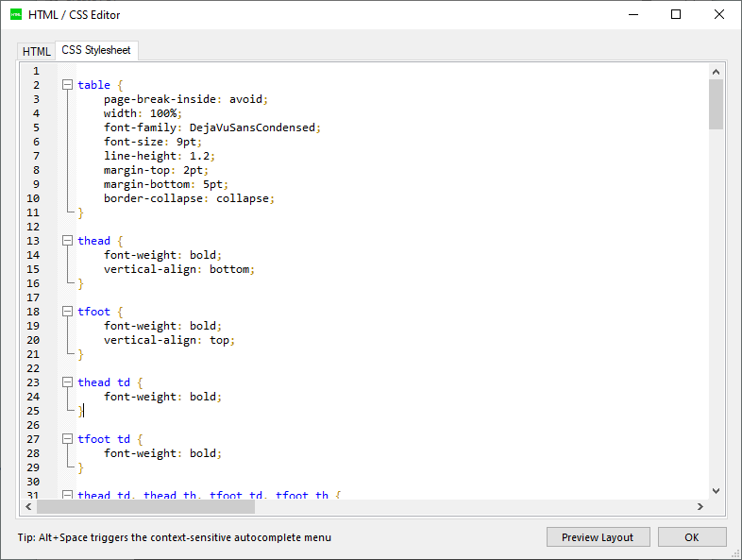742x560 pixels.
Task: Maximize the HTML / CSS Editor window
Action: [676, 15]
